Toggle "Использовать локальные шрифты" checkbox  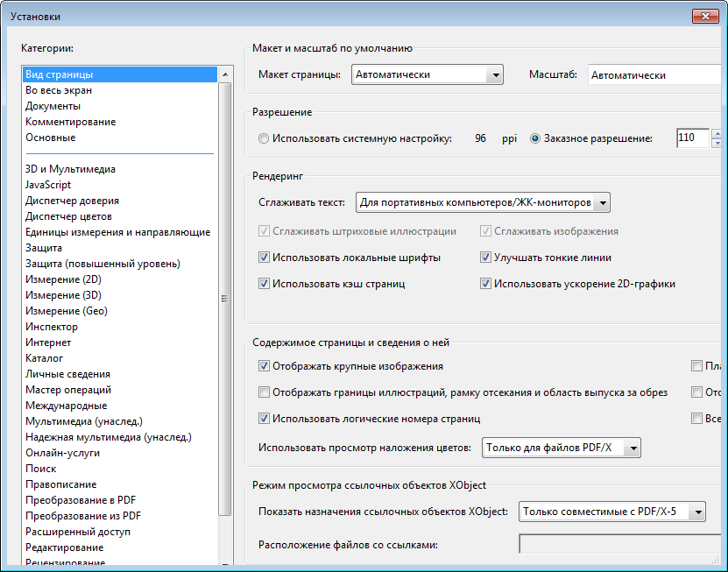click(x=264, y=258)
